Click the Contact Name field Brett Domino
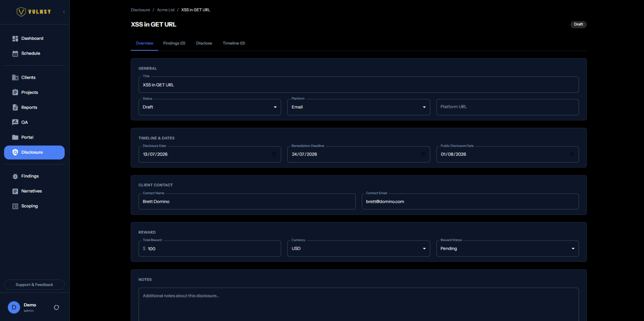This screenshot has height=321, width=644. (x=247, y=202)
